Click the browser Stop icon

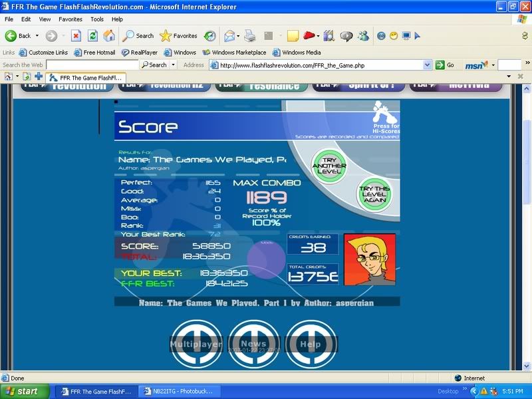pos(76,36)
